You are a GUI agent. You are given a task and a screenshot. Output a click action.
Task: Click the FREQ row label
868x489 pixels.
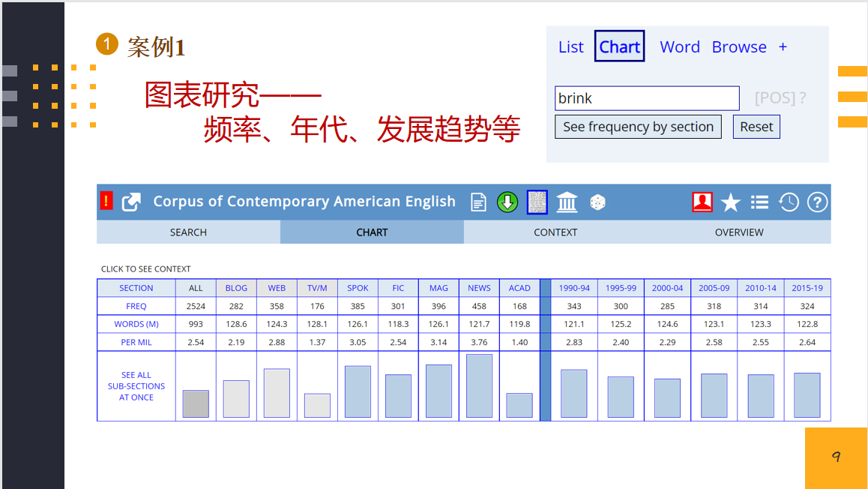click(136, 306)
